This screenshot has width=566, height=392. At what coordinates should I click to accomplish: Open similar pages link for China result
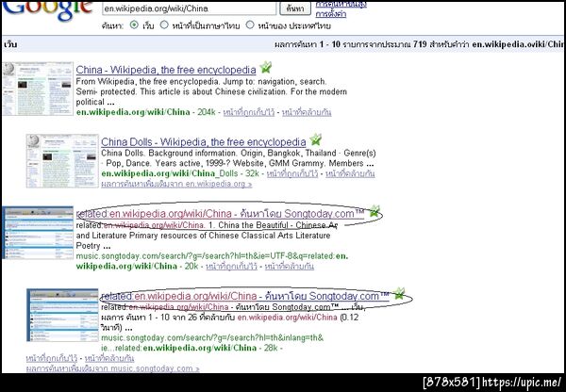pos(307,112)
